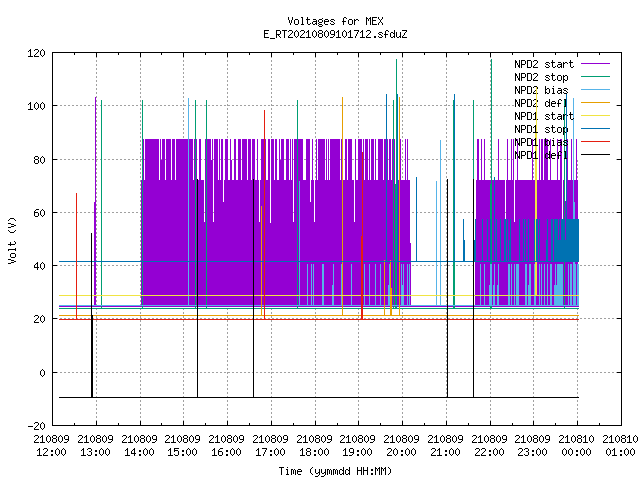Click the chart title 'Voltages for MEX'

tap(335, 21)
